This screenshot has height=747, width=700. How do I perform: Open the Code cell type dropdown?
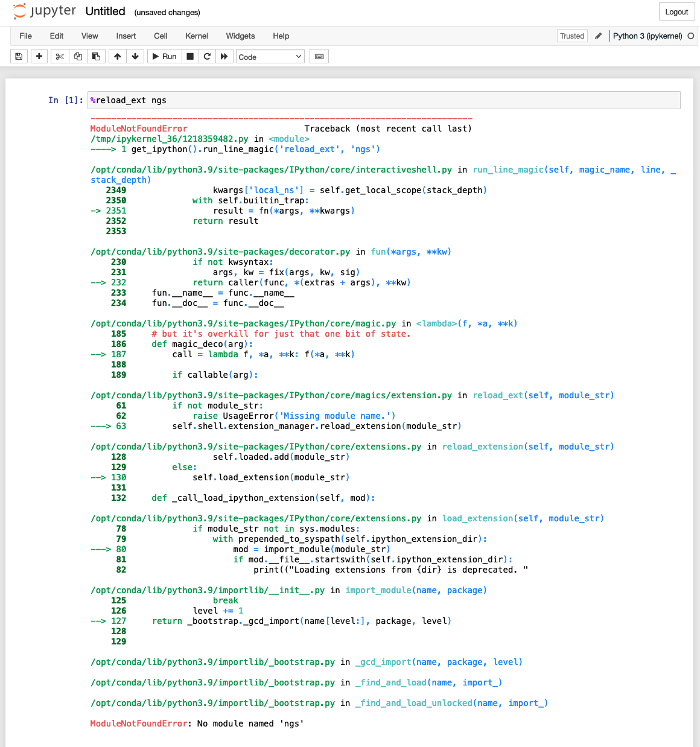click(270, 56)
